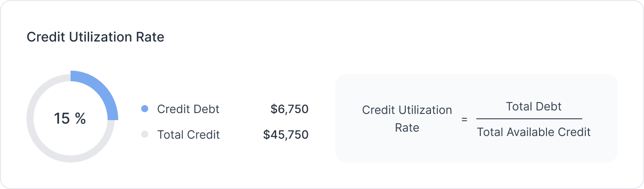Select the Credit Debt legend label
The image size is (644, 189).
tap(188, 109)
